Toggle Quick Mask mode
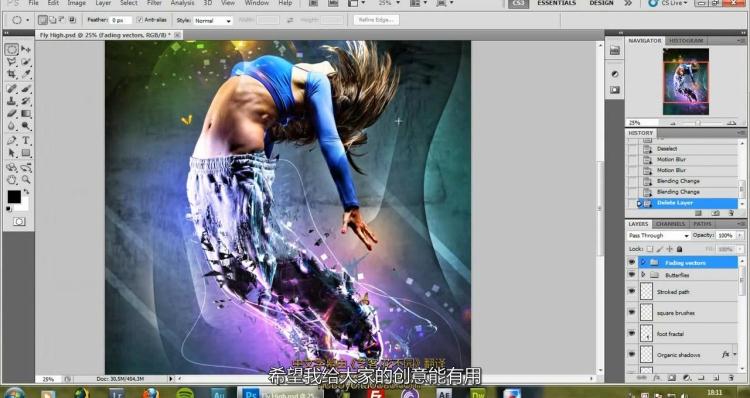Screen dimensions: 750x398 click(19, 221)
